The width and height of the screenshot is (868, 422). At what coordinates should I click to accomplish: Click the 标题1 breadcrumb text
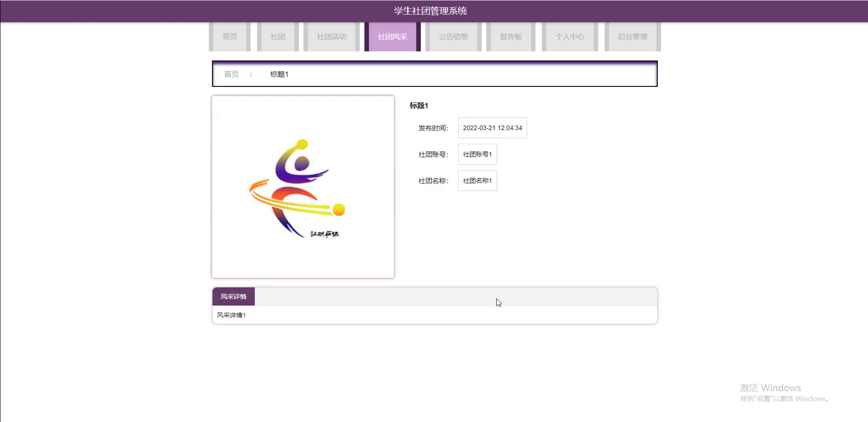tap(279, 74)
